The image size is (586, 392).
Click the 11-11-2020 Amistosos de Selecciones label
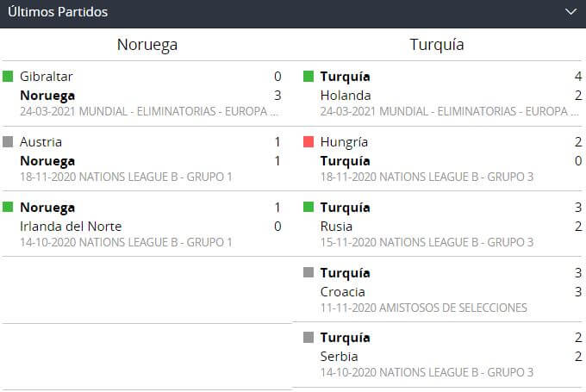point(423,308)
